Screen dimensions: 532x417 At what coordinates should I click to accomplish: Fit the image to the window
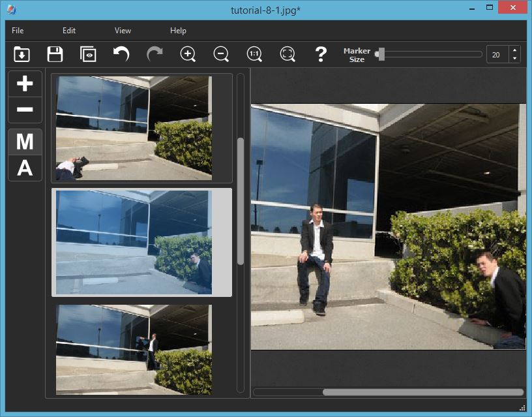[287, 54]
